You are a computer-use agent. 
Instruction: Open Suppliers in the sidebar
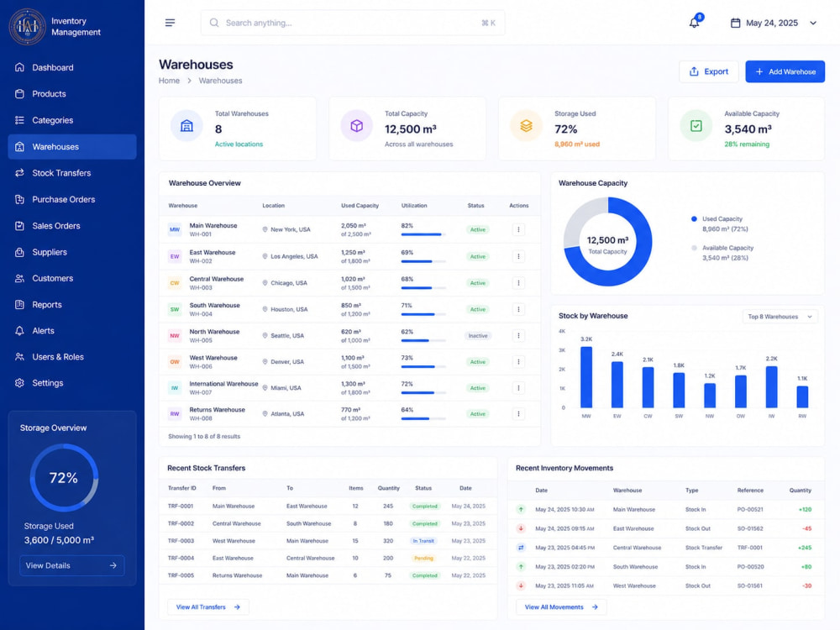[x=71, y=252]
